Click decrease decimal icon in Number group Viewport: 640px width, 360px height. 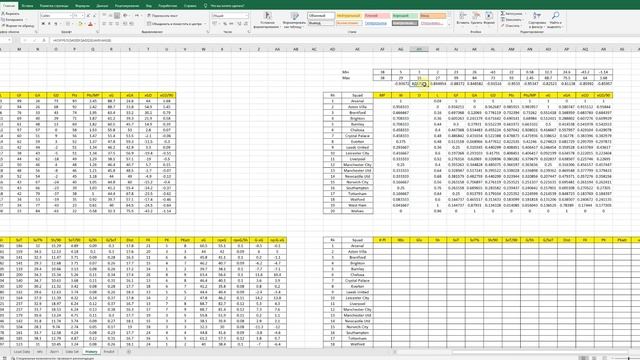(246, 24)
